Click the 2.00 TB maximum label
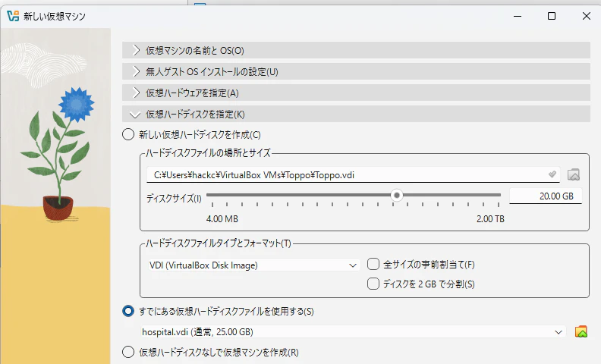This screenshot has height=364, width=601. (x=490, y=219)
